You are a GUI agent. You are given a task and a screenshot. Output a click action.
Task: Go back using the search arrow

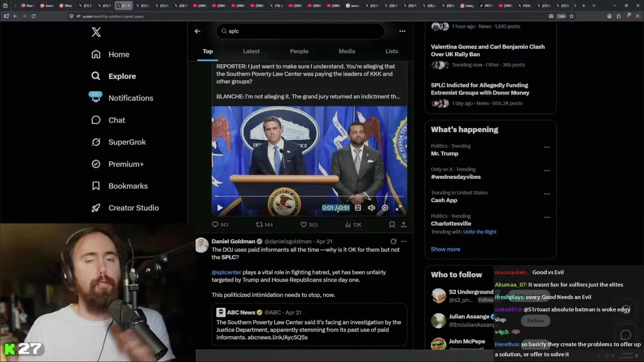tap(197, 31)
